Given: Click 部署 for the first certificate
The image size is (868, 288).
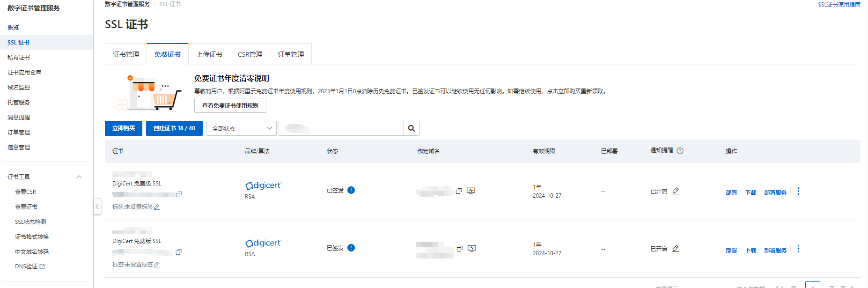Looking at the screenshot, I should coord(731,192).
